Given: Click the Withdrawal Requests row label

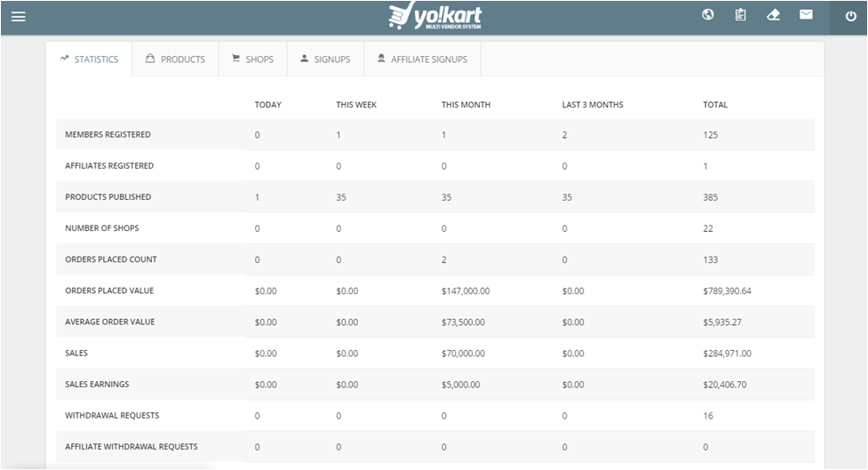Looking at the screenshot, I should click(x=112, y=415).
